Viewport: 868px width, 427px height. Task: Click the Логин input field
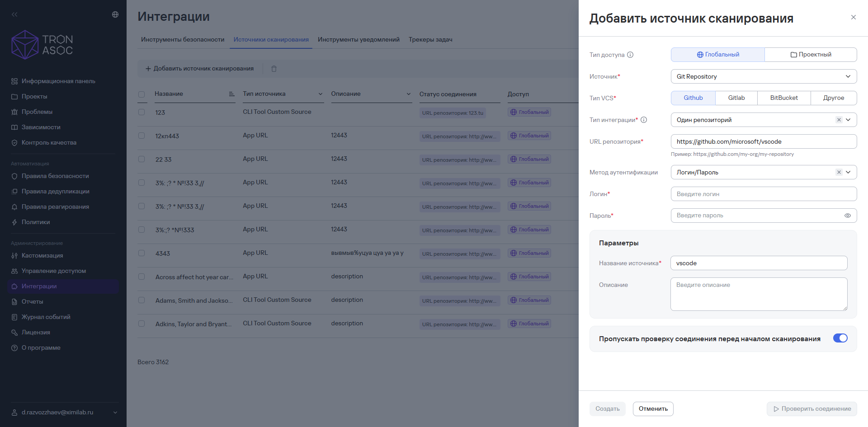coord(764,194)
